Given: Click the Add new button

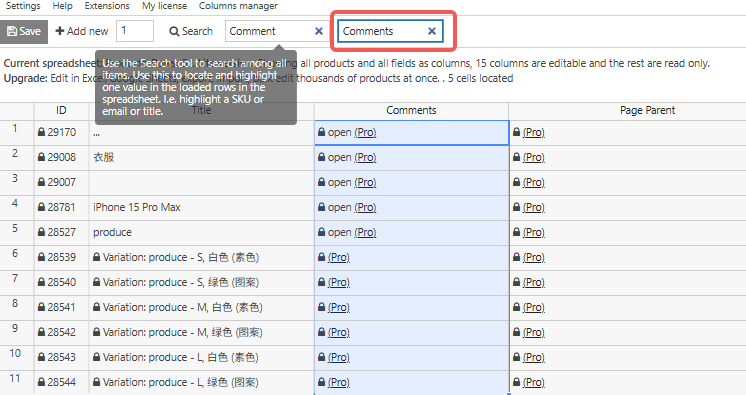Looking at the screenshot, I should pyautogui.click(x=82, y=31).
